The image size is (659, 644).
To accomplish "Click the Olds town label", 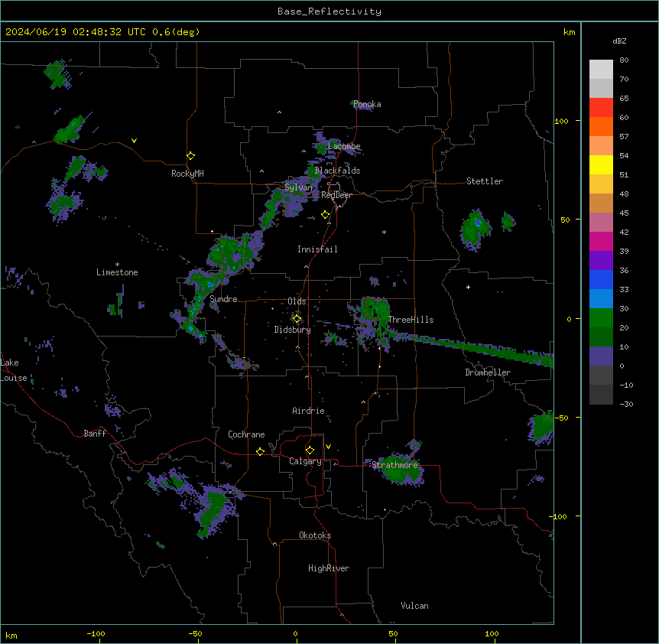I will pyautogui.click(x=297, y=301).
